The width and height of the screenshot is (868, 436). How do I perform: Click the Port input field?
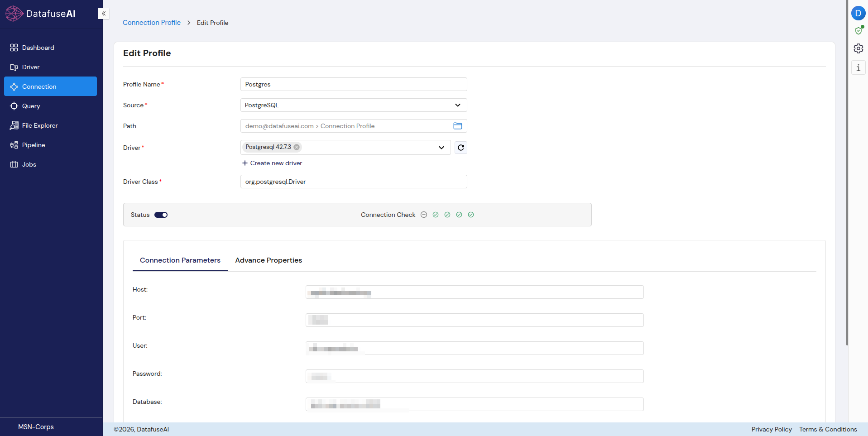tap(475, 320)
